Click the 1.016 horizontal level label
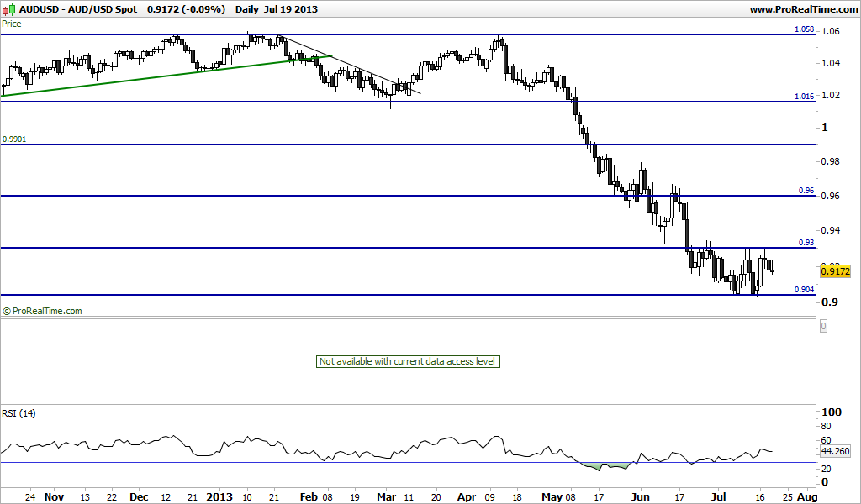Image resolution: width=861 pixels, height=504 pixels. coord(805,97)
